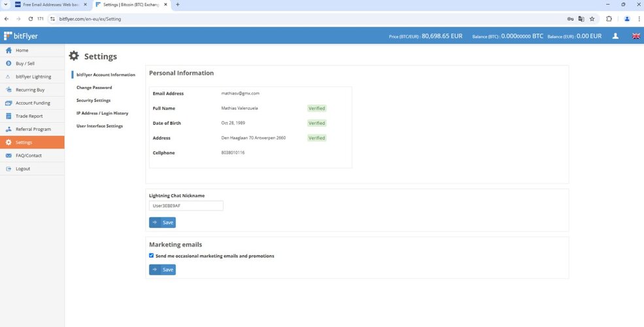This screenshot has width=644, height=327.
Task: Click the Verified badge beside Date of Birth
Action: (316, 123)
